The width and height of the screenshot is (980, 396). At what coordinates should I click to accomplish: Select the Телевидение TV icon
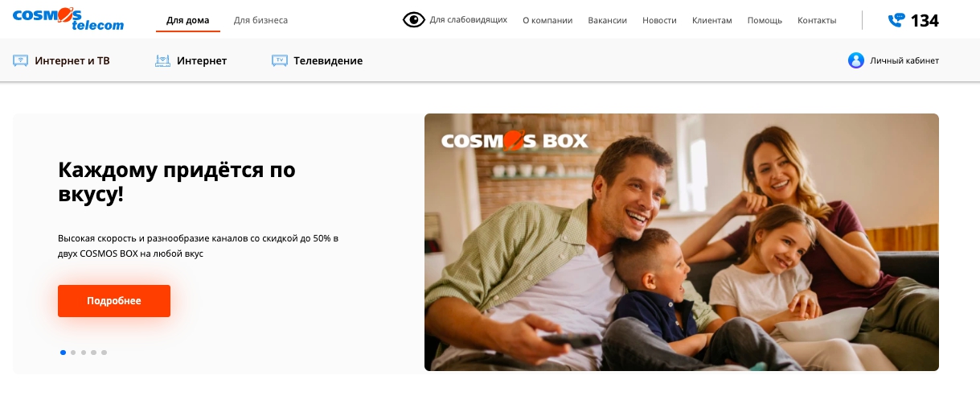(280, 60)
